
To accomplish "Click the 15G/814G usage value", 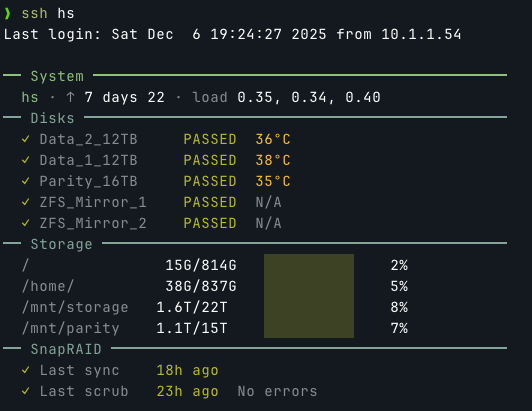I will [201, 265].
